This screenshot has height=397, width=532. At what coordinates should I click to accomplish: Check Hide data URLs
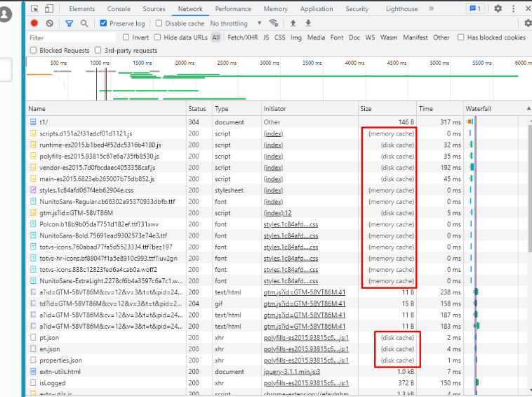point(157,37)
